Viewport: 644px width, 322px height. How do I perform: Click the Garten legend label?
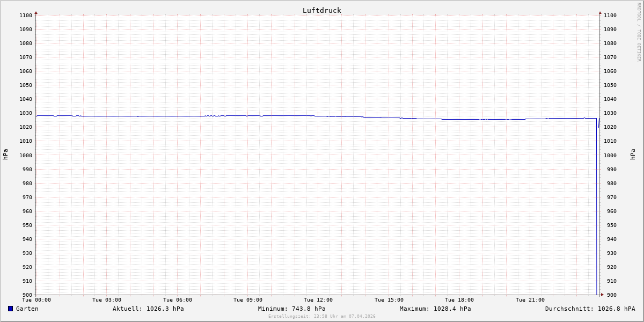(x=27, y=309)
